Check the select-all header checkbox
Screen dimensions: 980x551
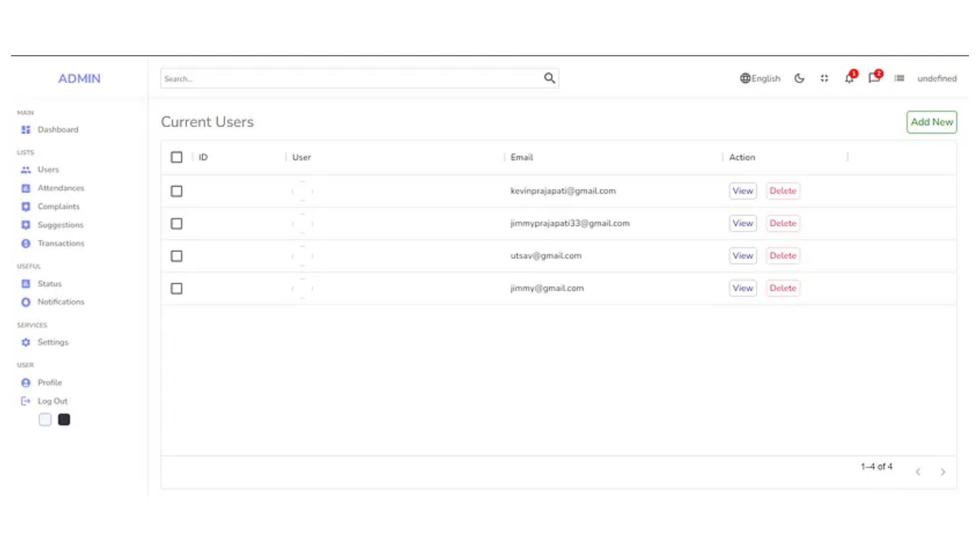[x=177, y=157]
